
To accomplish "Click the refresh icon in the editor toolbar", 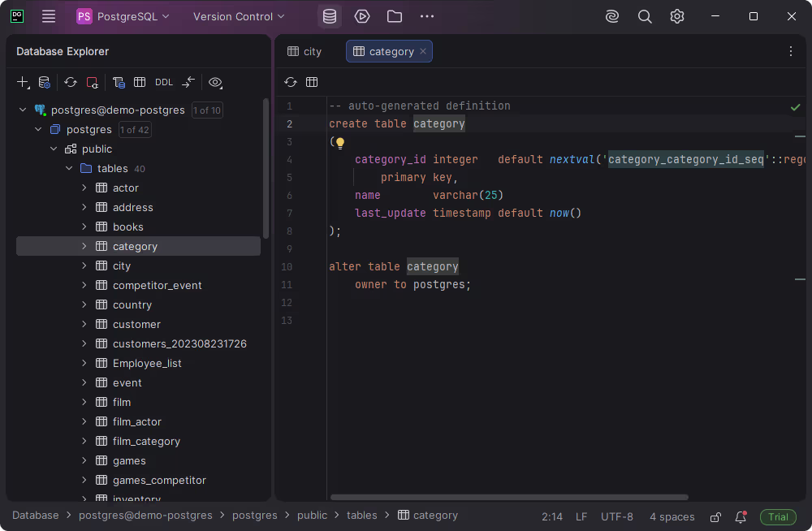I will click(x=291, y=82).
